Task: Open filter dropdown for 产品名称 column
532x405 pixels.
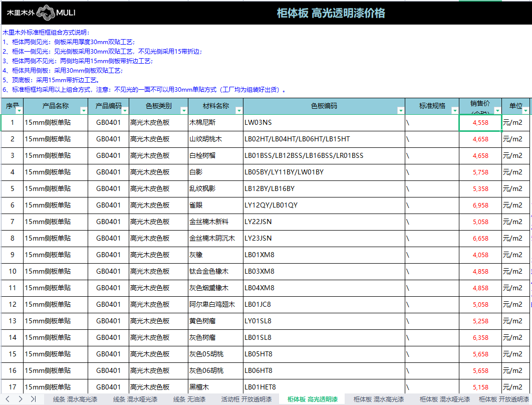Action: [x=83, y=110]
